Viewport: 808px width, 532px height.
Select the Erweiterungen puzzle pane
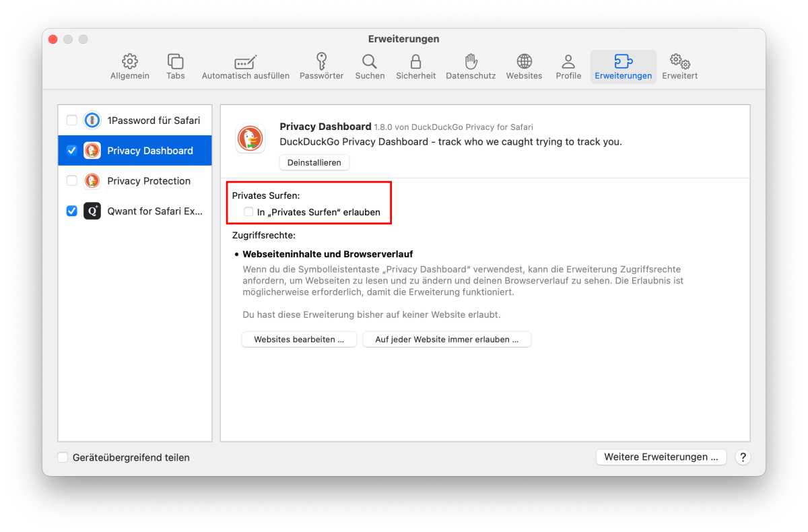tap(624, 67)
